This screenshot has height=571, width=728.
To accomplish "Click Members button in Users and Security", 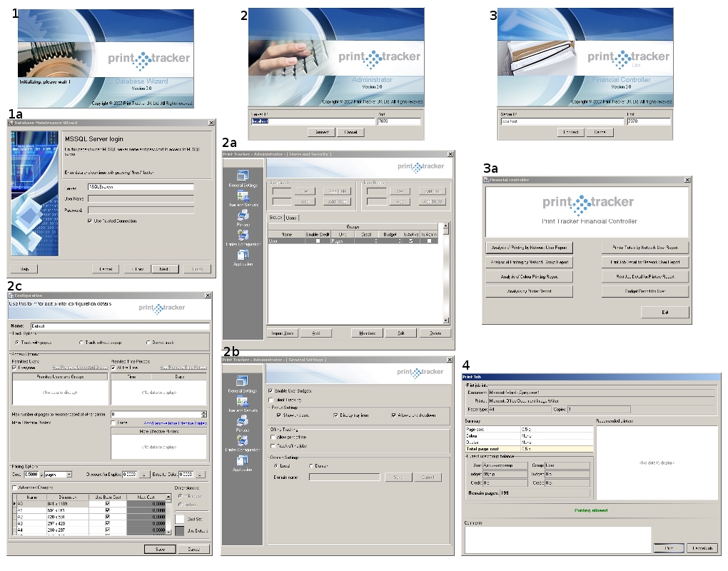I will (367, 333).
